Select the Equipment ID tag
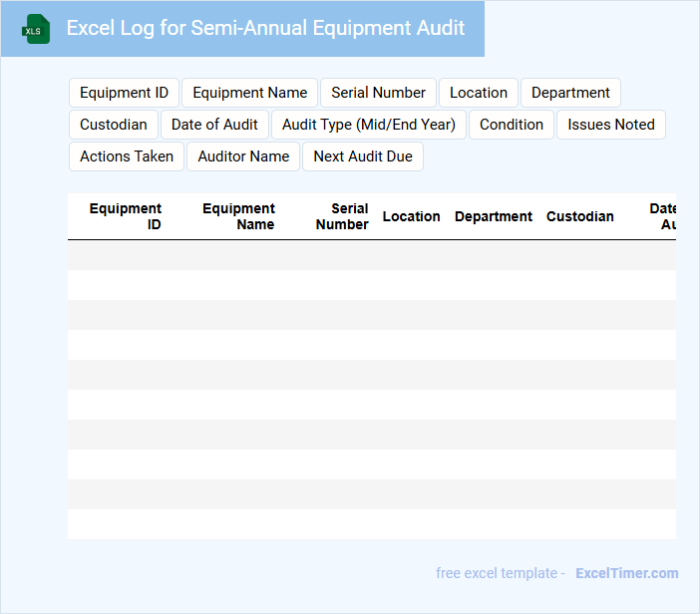The image size is (700, 614). (x=124, y=93)
